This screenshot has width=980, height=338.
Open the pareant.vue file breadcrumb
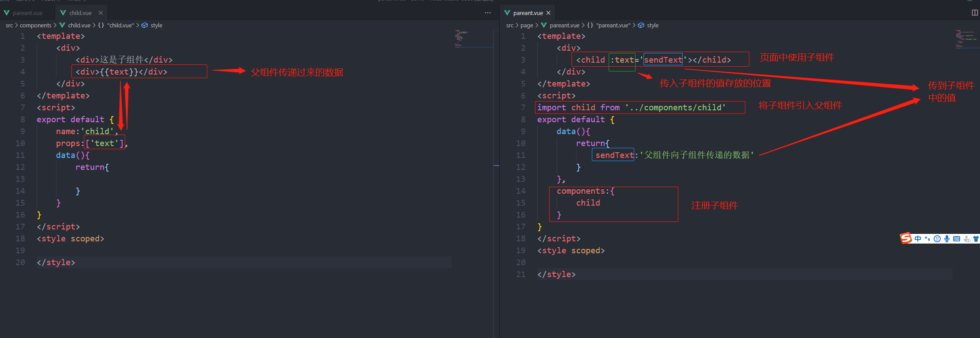[x=560, y=25]
